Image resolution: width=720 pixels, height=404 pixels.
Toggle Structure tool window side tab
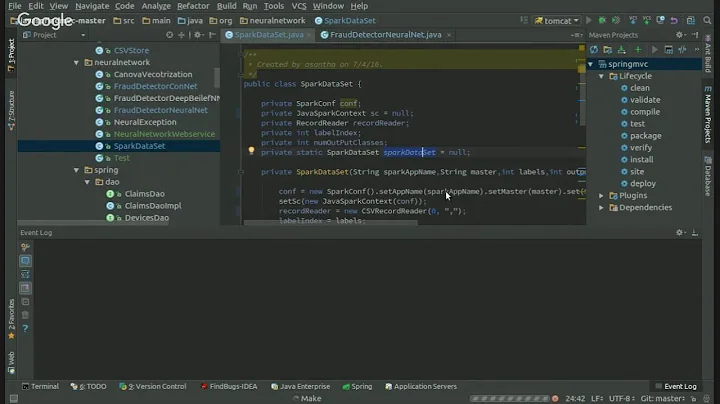click(x=11, y=111)
